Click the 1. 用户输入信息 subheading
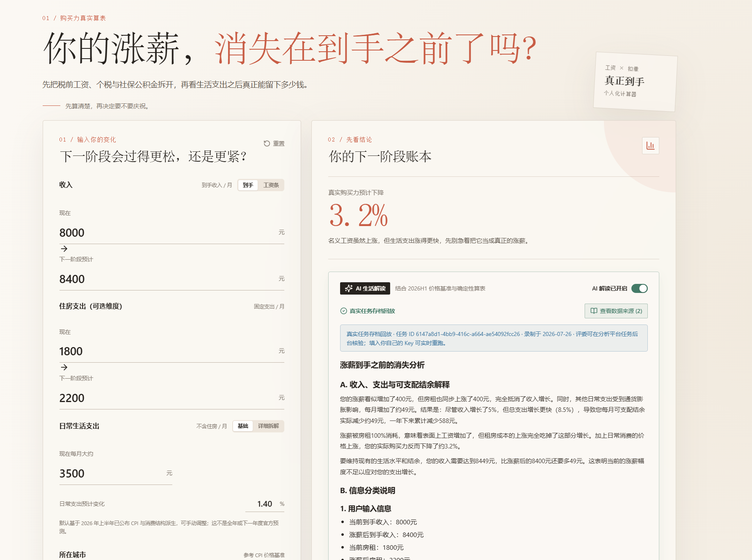This screenshot has height=560, width=752. point(366,509)
